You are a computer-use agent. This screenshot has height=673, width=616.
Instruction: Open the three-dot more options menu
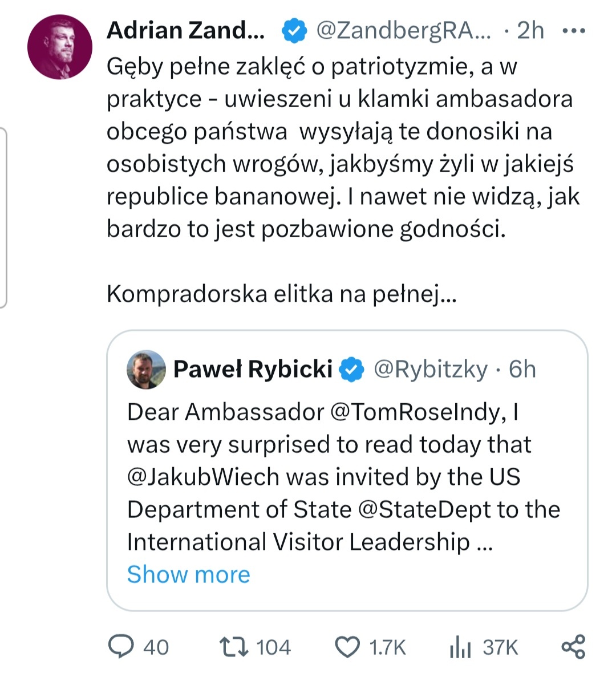click(x=573, y=31)
